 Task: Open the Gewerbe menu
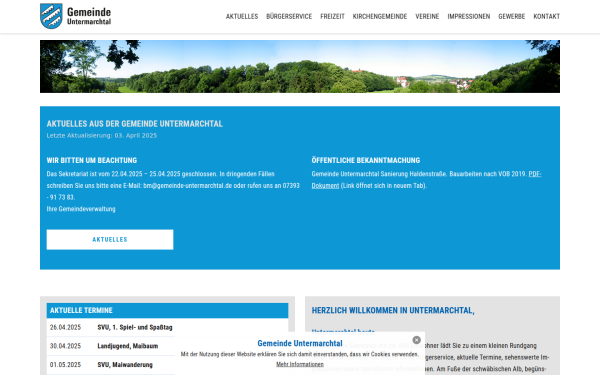512,16
